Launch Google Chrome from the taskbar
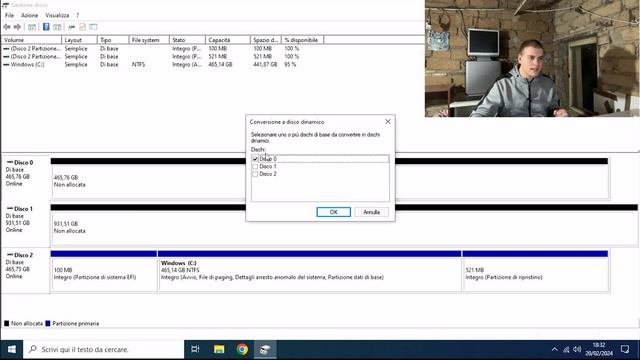 (x=242, y=349)
